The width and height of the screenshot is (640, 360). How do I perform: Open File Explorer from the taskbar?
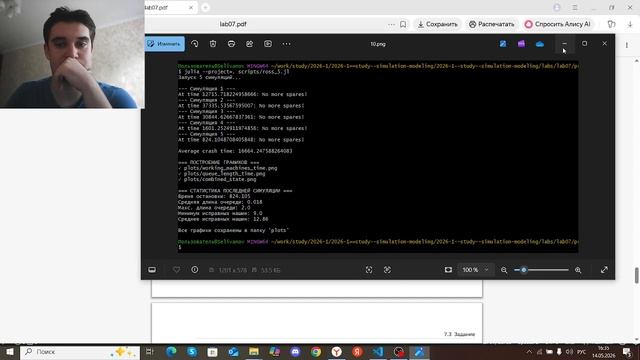[254, 351]
